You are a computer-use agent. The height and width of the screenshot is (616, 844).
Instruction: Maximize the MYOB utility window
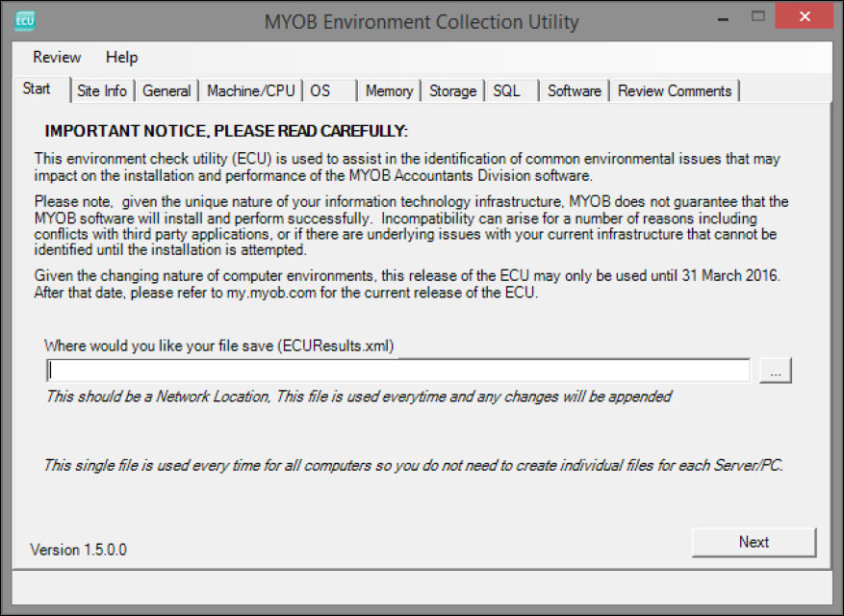758,17
